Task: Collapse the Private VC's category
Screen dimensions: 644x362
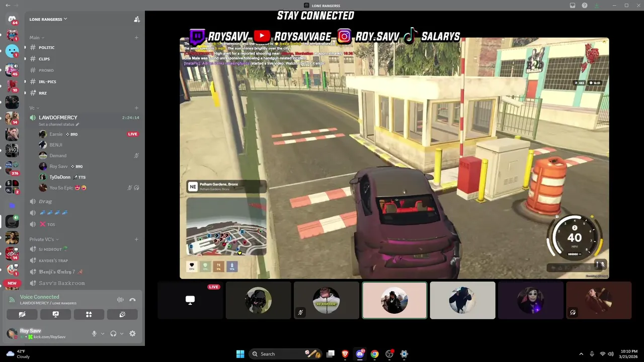Action: [x=44, y=239]
